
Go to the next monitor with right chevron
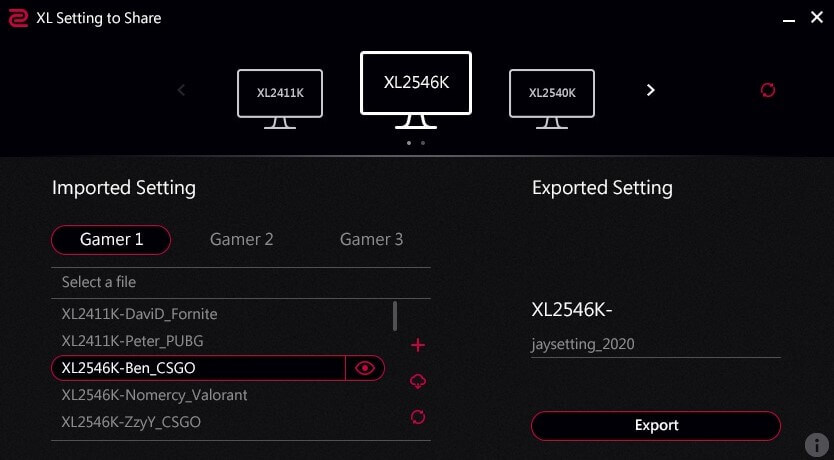pos(651,90)
